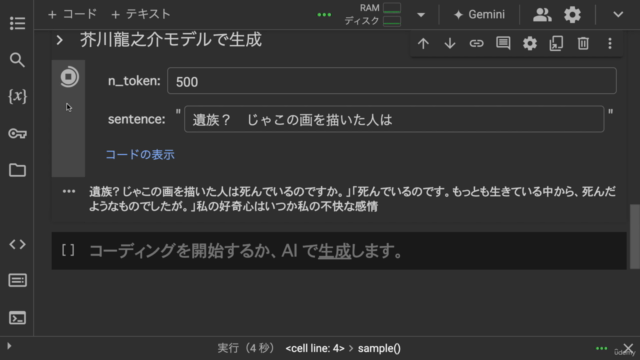Viewport: 640px width, 360px height.
Task: Click the n_token: label
Action: pos(134,81)
